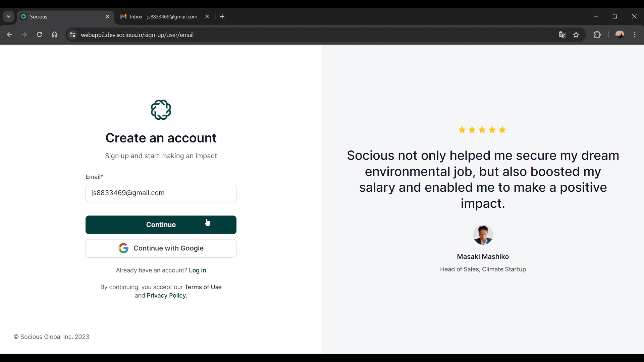Image resolution: width=644 pixels, height=362 pixels.
Task: Close the Gmail Inbox tab
Action: click(x=208, y=17)
